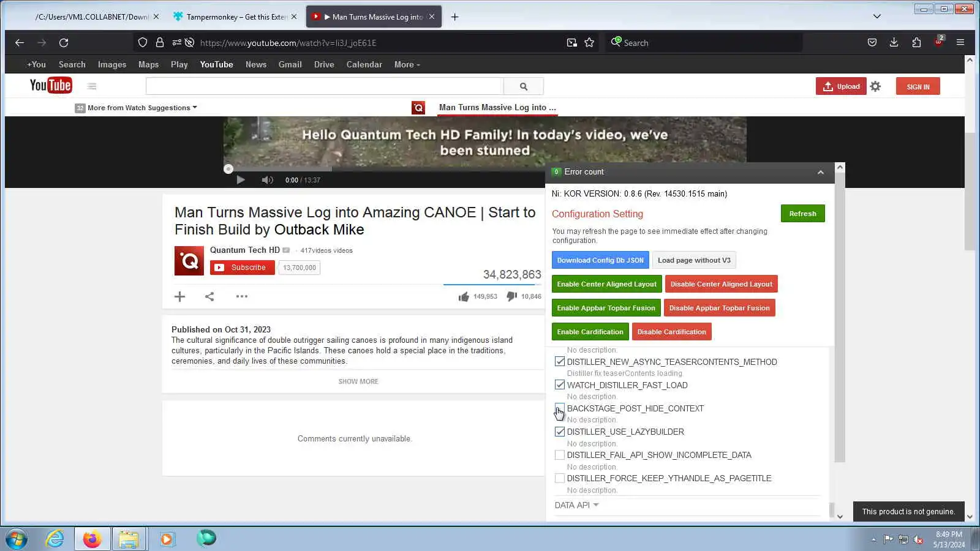This screenshot has height=551, width=980.
Task: Play the video
Action: coord(241,180)
